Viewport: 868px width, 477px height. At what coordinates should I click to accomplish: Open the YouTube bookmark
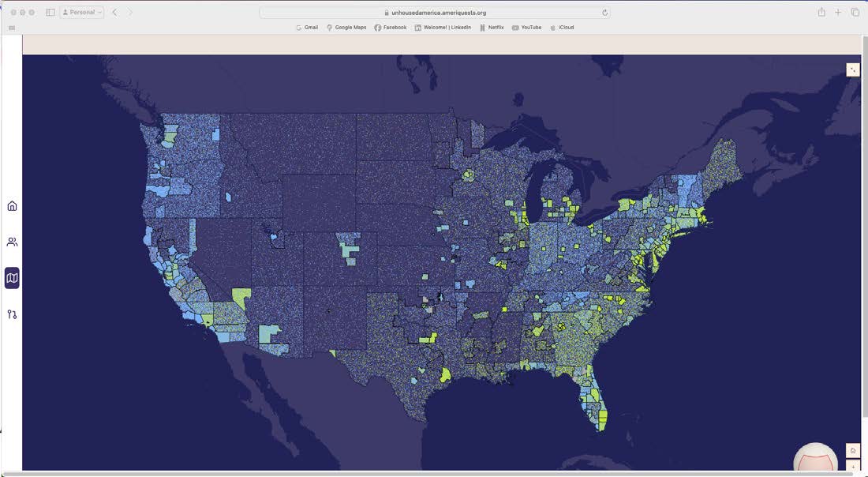tap(526, 27)
